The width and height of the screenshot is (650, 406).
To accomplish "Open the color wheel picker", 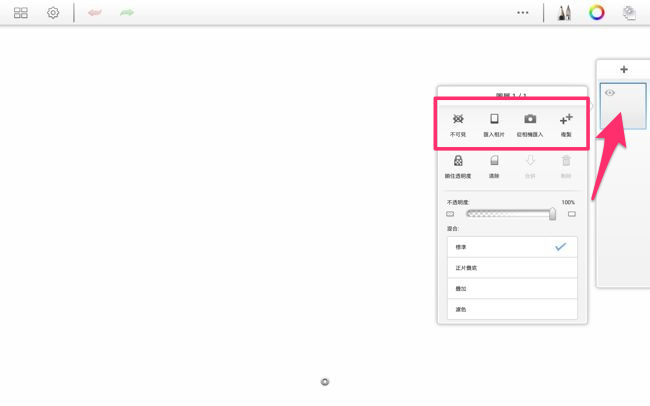I will (x=597, y=13).
